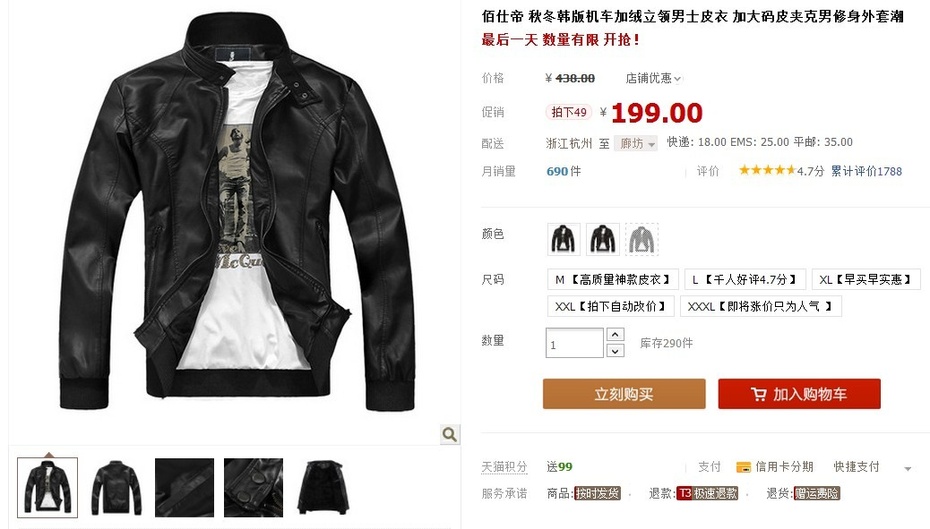The image size is (930, 529).
Task: Expand the payment options arrow
Action: (x=907, y=469)
